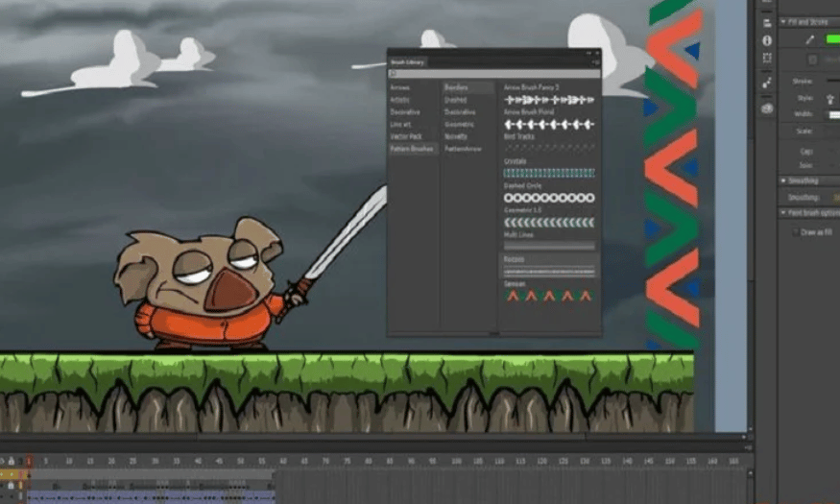Click frame 1 playhead on the timeline
This screenshot has height=504, width=840.
click(x=29, y=461)
